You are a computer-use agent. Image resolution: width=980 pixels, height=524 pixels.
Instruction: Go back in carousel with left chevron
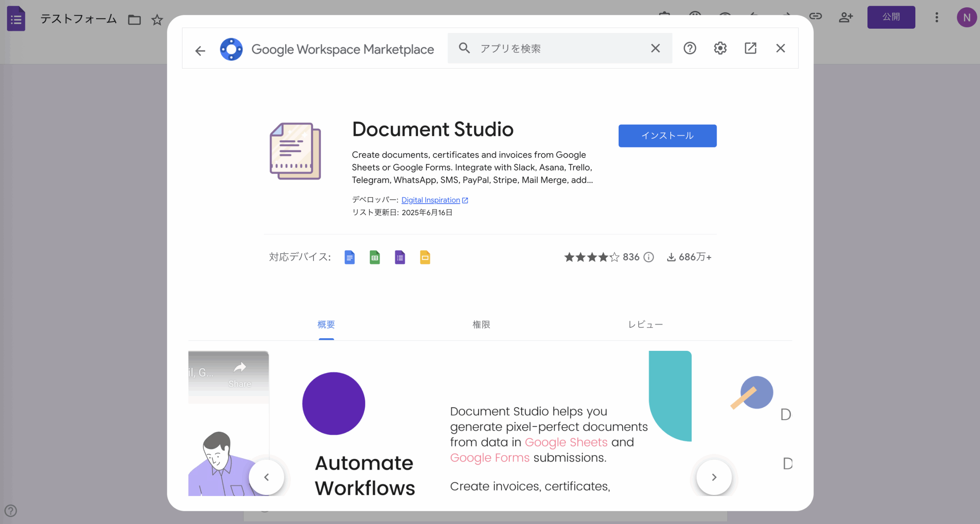tap(267, 477)
